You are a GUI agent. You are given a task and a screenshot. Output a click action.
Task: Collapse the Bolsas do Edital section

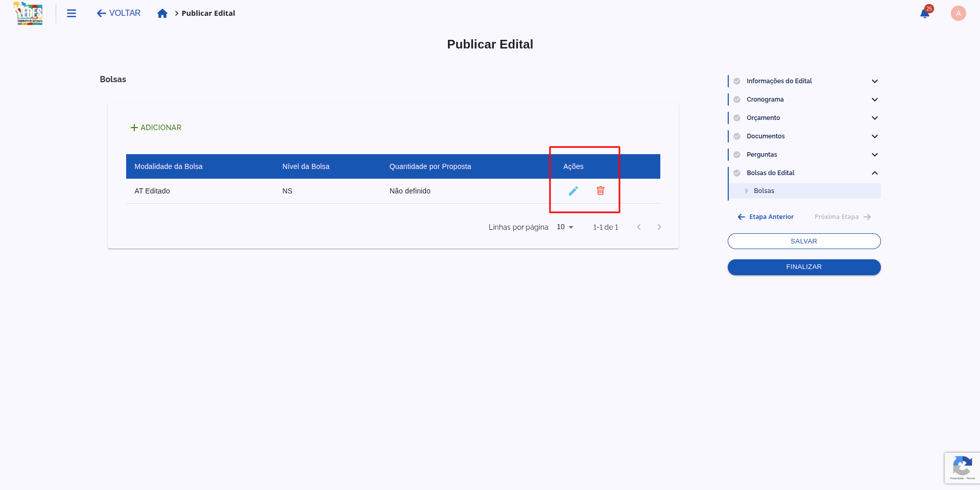tap(875, 173)
